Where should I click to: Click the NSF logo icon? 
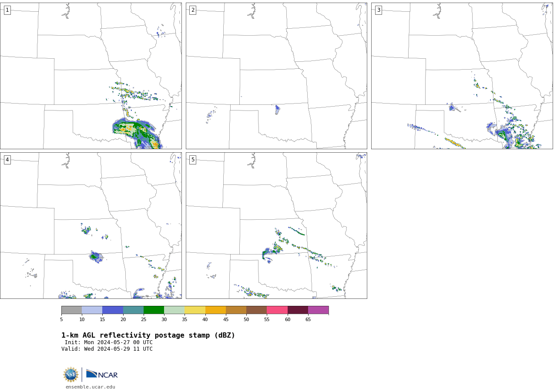click(71, 375)
